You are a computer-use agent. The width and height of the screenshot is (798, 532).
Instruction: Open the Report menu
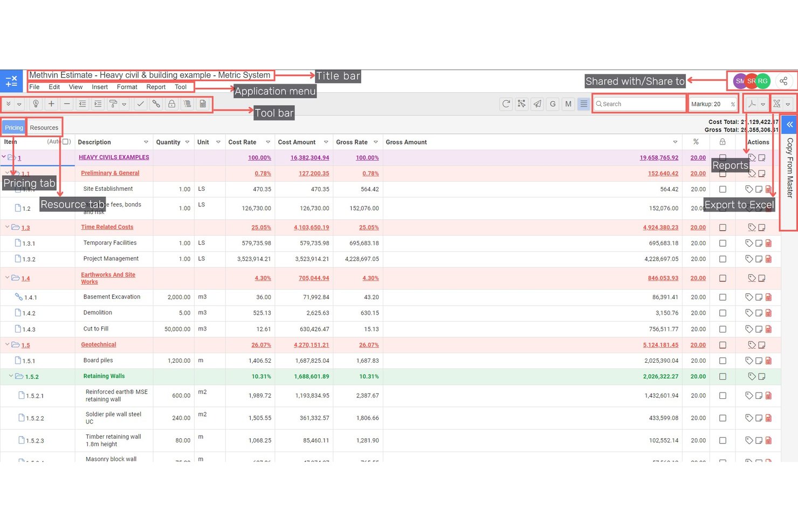[156, 87]
